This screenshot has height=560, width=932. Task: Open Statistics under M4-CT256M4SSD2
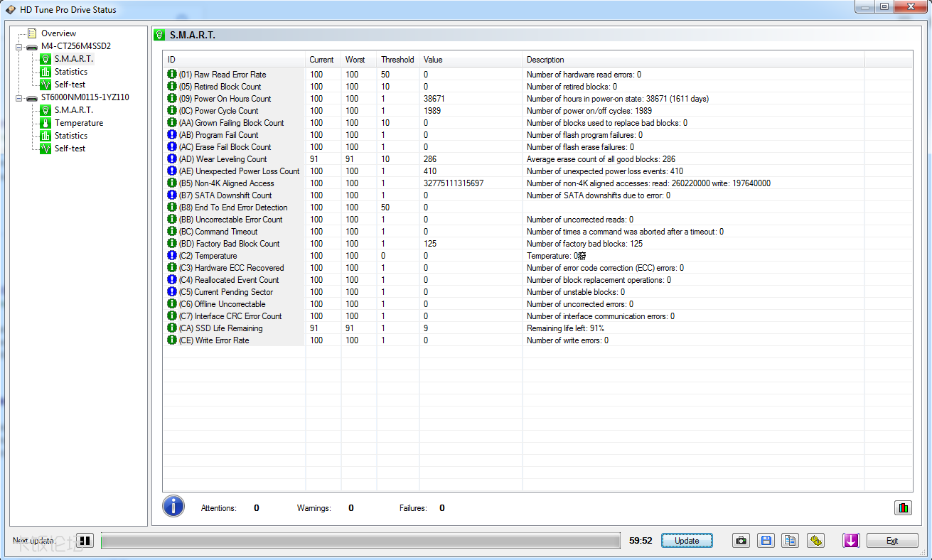(x=71, y=72)
